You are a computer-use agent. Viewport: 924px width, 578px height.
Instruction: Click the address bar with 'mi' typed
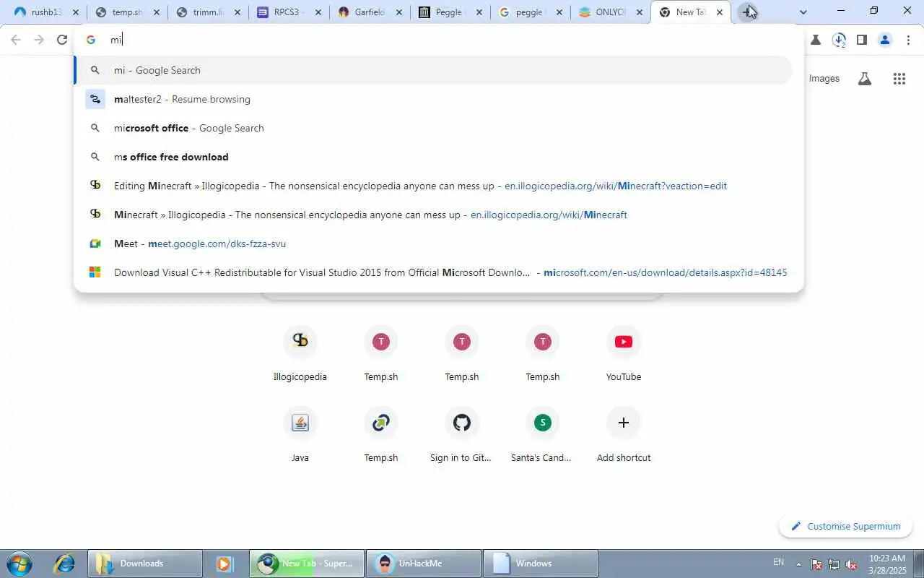[439, 40]
